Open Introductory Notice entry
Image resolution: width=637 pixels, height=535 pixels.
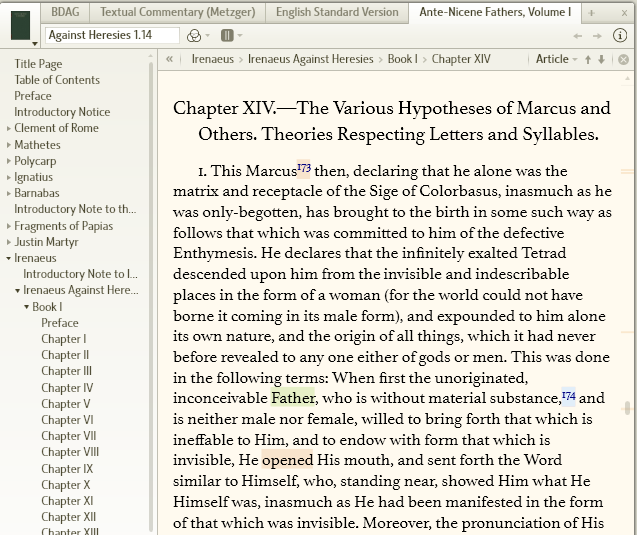[62, 112]
